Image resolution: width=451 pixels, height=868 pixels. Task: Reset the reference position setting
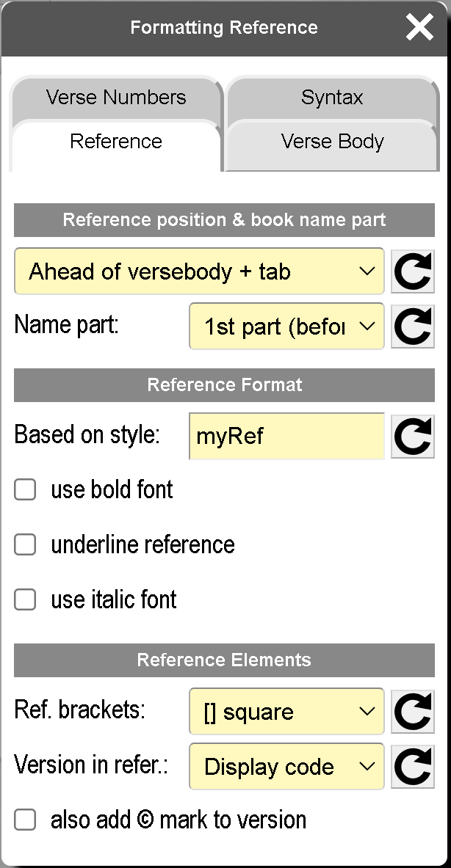tap(412, 271)
